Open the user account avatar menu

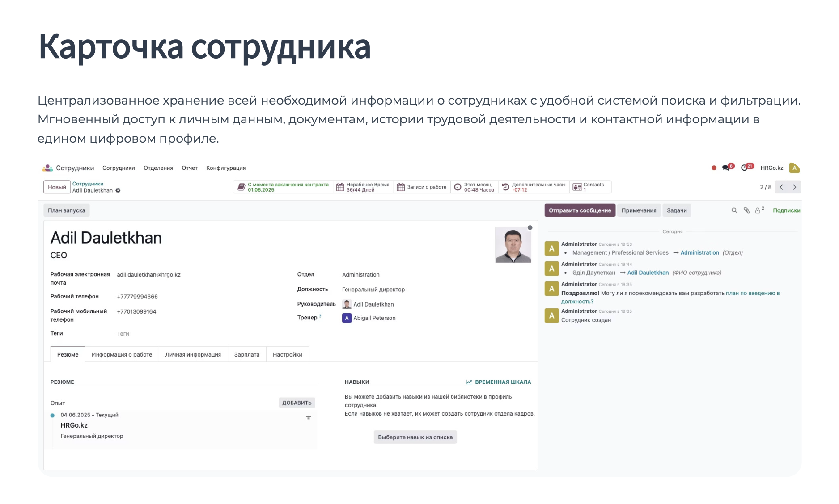pos(794,168)
